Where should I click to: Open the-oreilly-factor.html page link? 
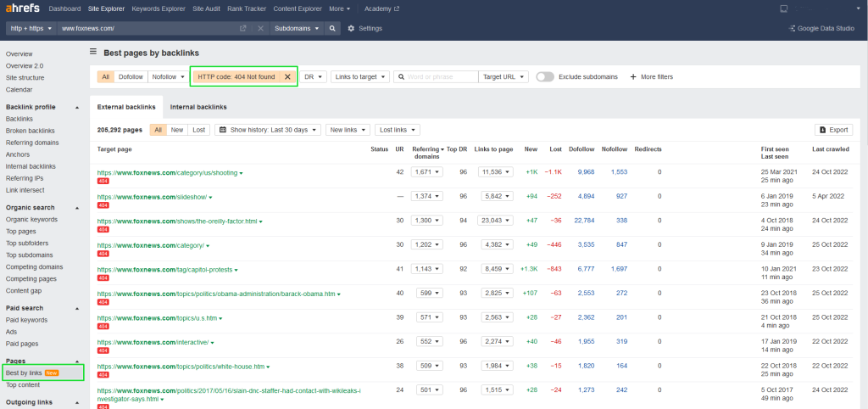point(177,221)
